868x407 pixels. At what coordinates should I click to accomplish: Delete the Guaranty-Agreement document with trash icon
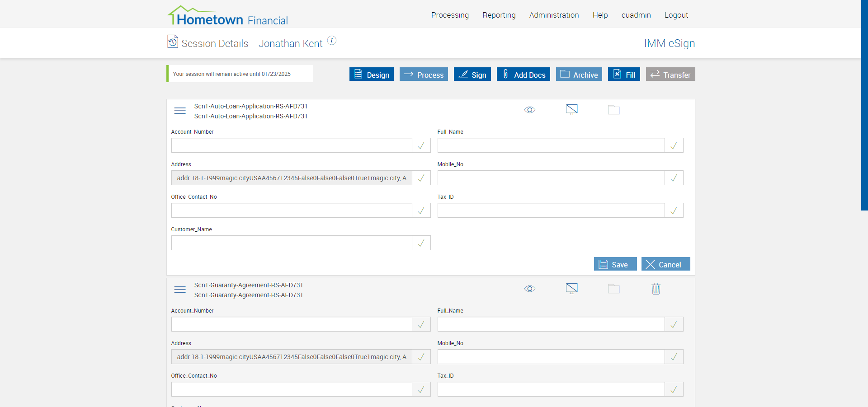(656, 289)
